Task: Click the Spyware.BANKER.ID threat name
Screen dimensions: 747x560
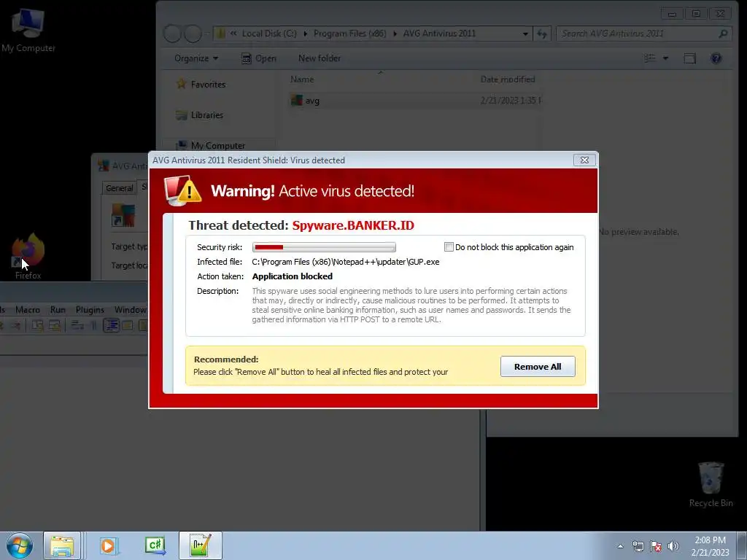Action: pyautogui.click(x=353, y=225)
